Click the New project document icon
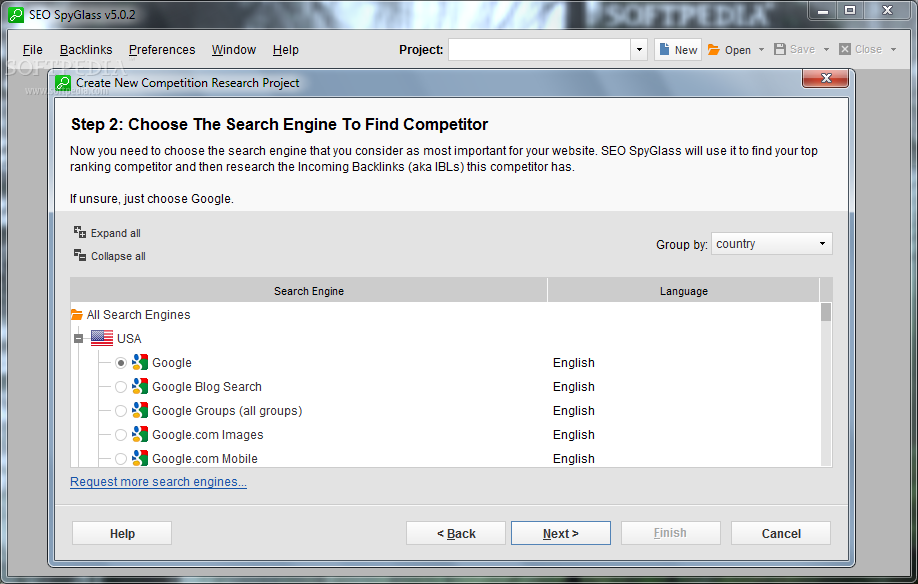This screenshot has width=918, height=584. click(x=664, y=50)
